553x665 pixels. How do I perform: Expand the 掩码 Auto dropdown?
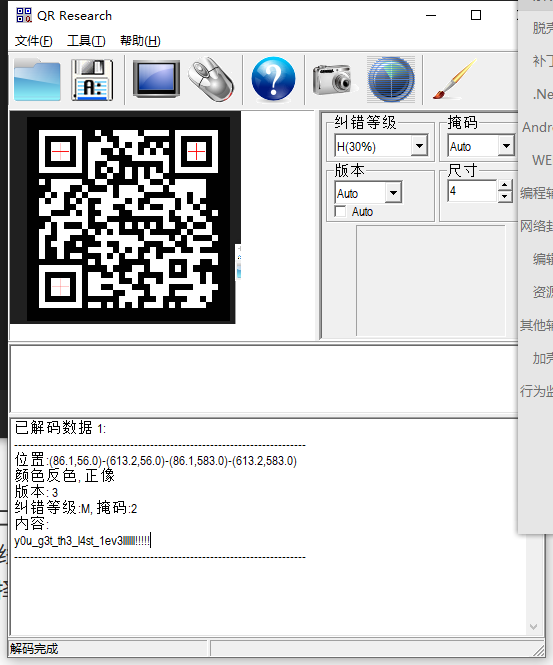[x=506, y=146]
